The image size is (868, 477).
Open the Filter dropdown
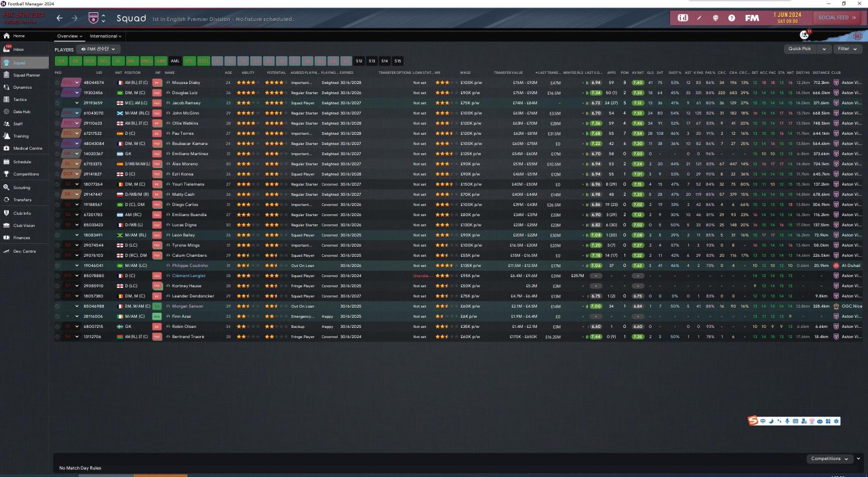coord(846,49)
